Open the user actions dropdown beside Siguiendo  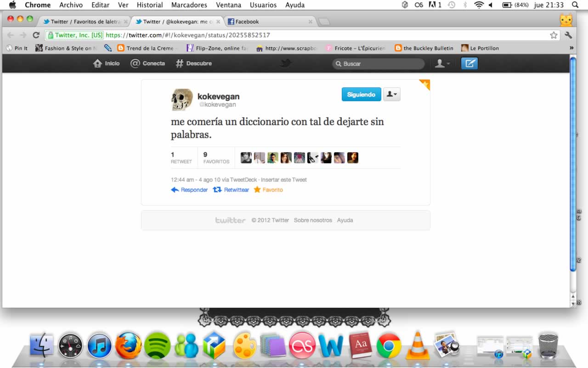[392, 94]
